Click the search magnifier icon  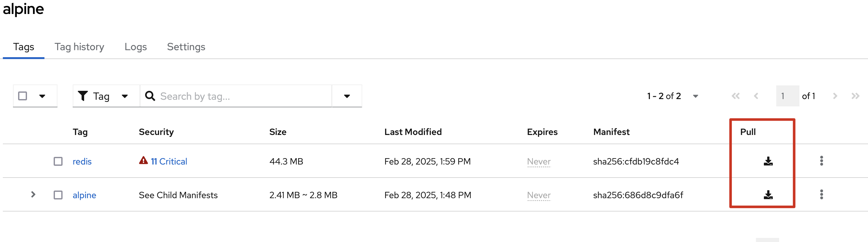click(x=150, y=96)
